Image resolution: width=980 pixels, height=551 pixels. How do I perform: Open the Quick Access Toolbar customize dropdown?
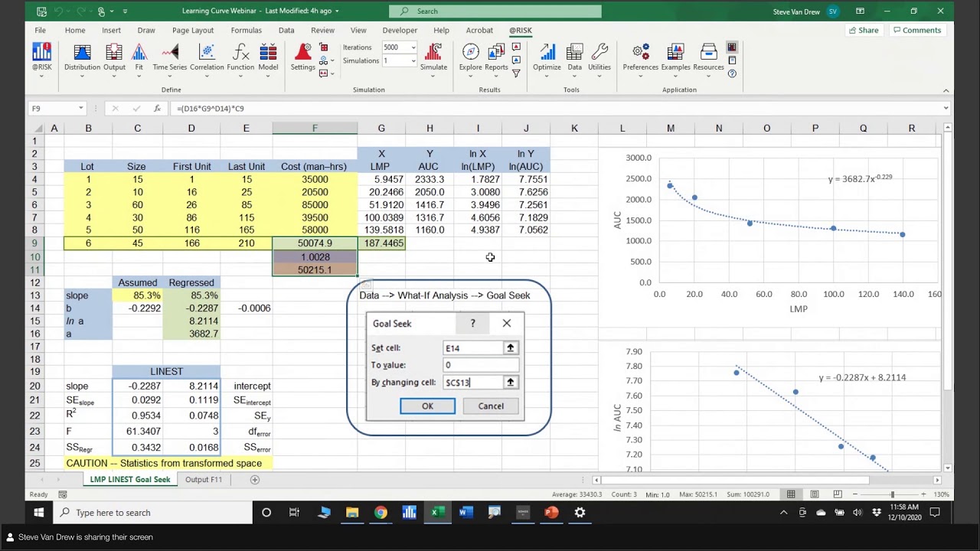click(x=126, y=11)
